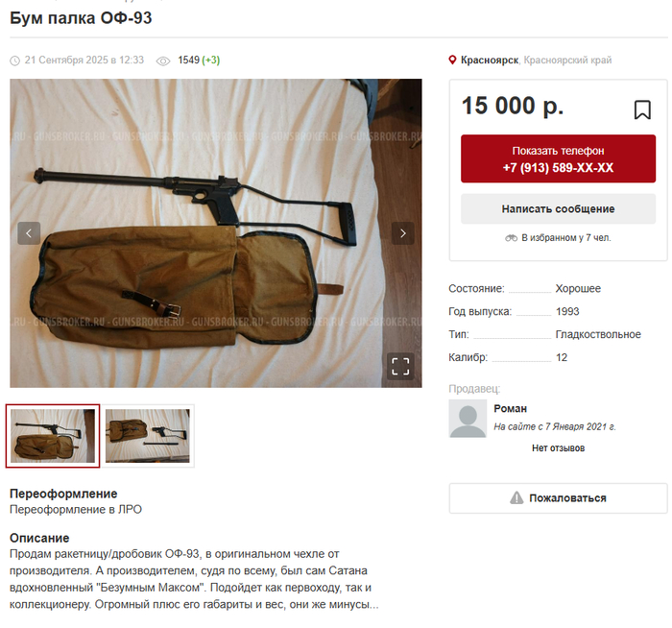672x628 pixels.
Task: Click the Красноярск location link
Action: (490, 60)
